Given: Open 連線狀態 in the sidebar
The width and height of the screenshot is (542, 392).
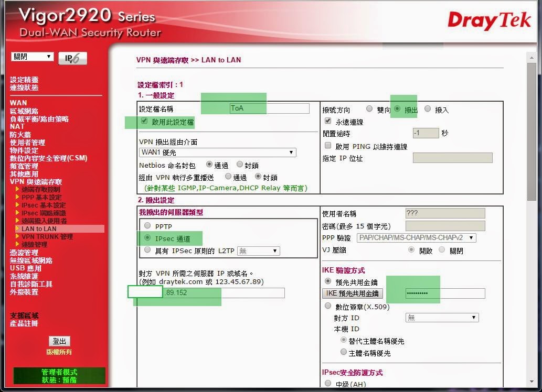Looking at the screenshot, I should [x=24, y=88].
